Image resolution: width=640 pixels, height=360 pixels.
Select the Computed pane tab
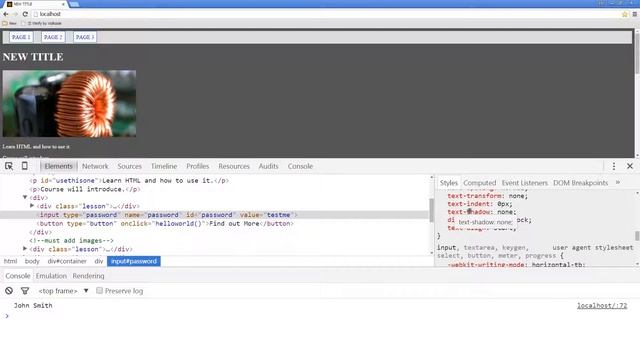pos(480,183)
